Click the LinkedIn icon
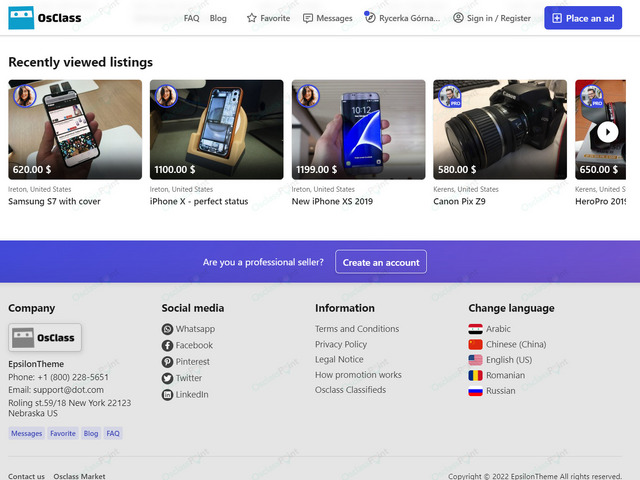 point(167,394)
